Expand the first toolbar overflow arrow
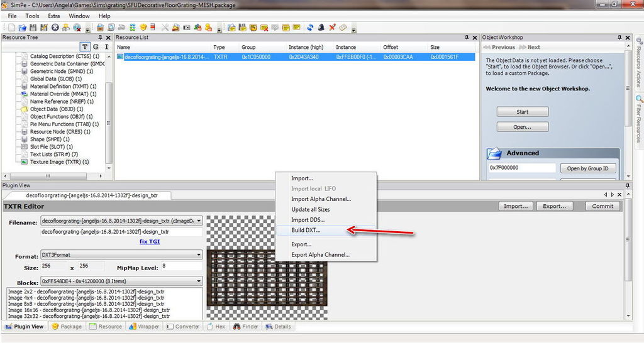 [87, 30]
